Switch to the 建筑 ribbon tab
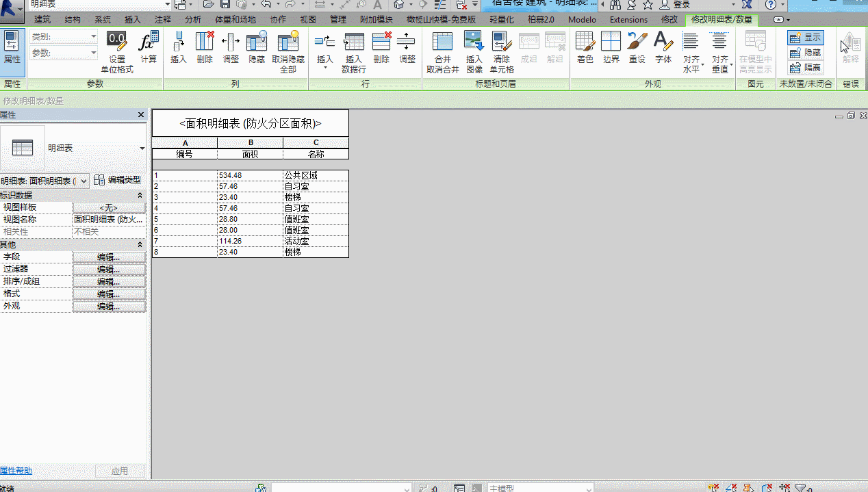This screenshot has height=492, width=868. (x=42, y=20)
